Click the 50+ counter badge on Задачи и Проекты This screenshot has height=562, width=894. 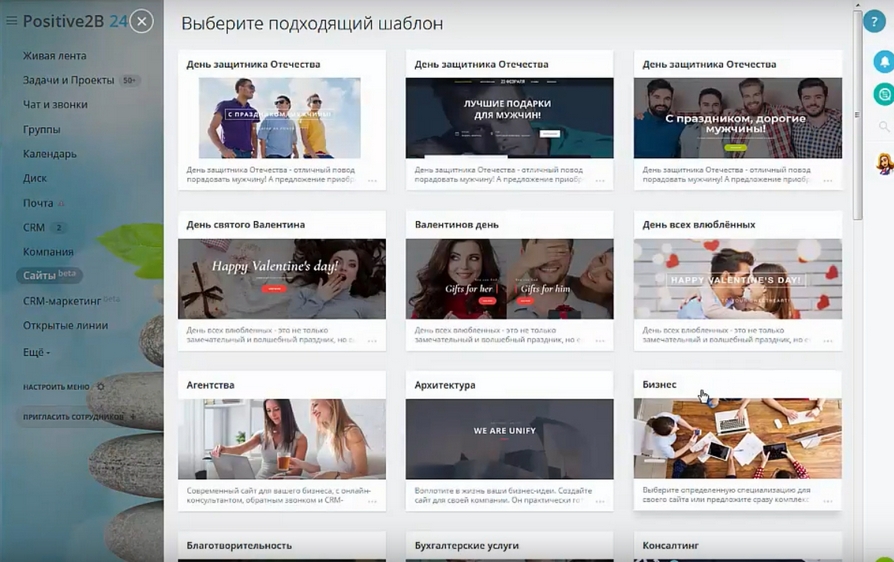pos(129,80)
